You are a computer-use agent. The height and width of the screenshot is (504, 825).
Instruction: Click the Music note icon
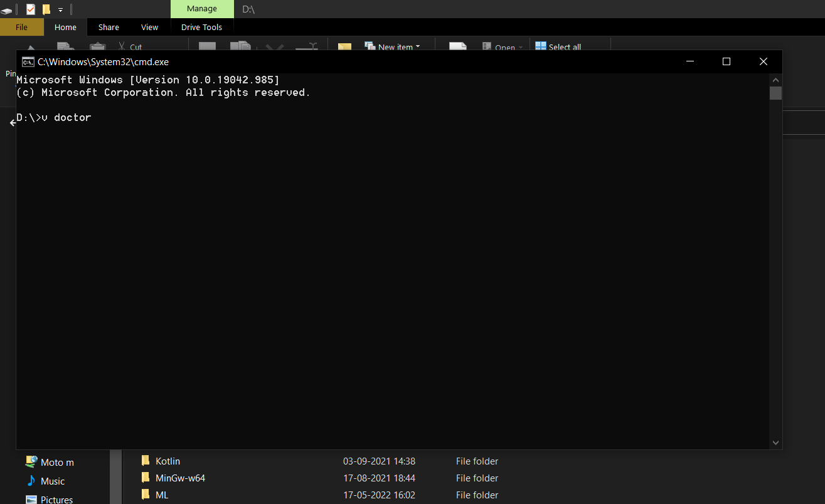pyautogui.click(x=31, y=481)
